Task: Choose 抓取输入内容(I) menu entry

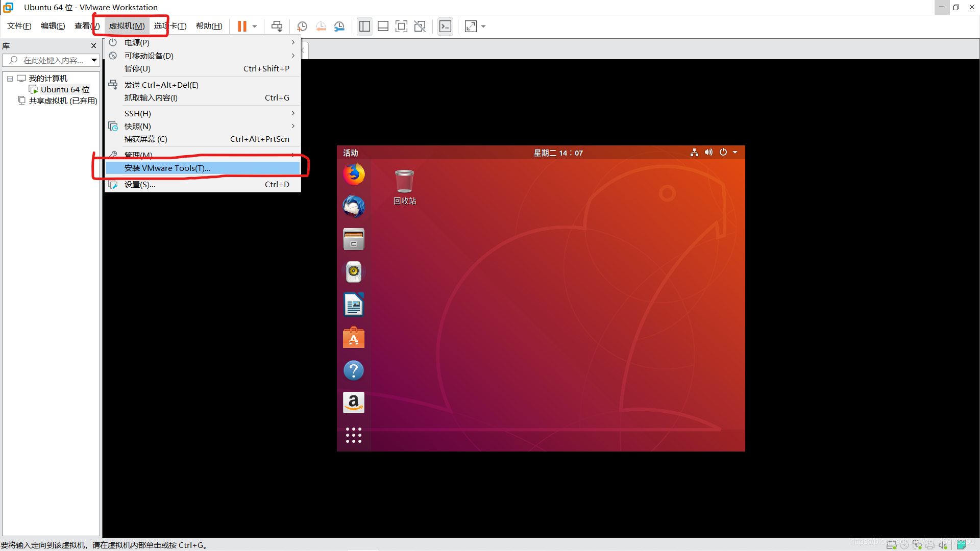Action: [x=203, y=97]
